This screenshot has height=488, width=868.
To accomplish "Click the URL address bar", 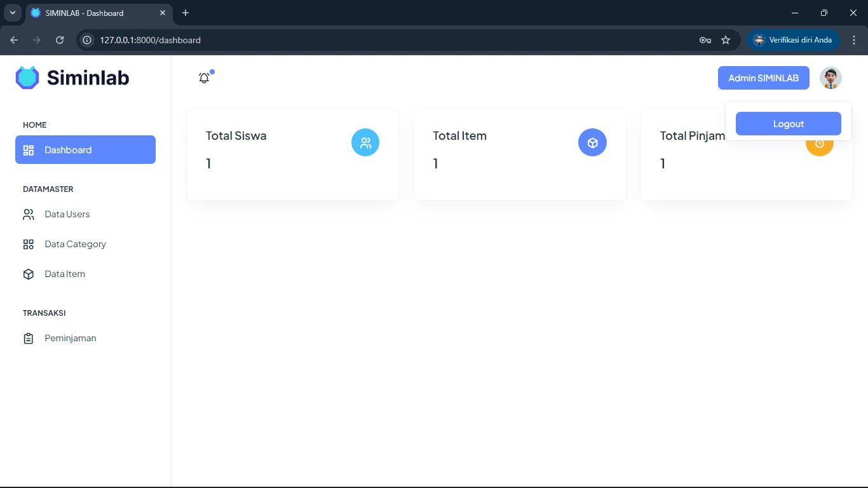I will pyautogui.click(x=381, y=40).
